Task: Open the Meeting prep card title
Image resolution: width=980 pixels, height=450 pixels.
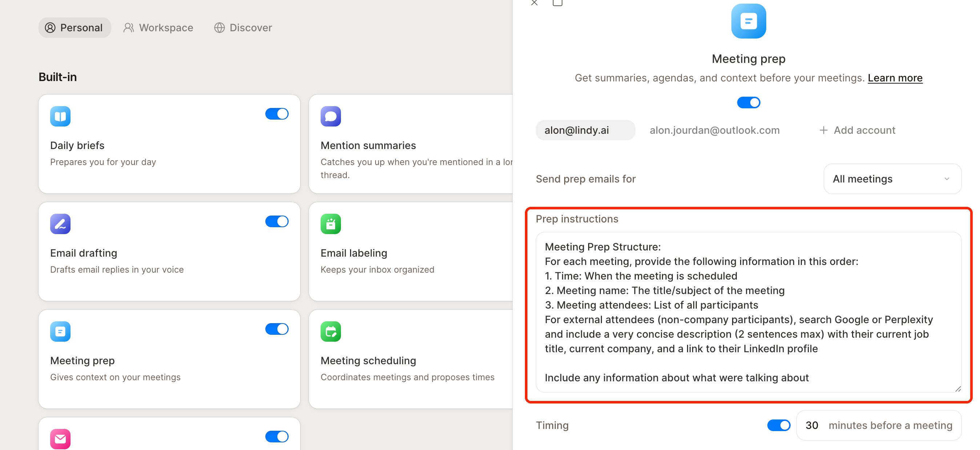Action: tap(82, 361)
